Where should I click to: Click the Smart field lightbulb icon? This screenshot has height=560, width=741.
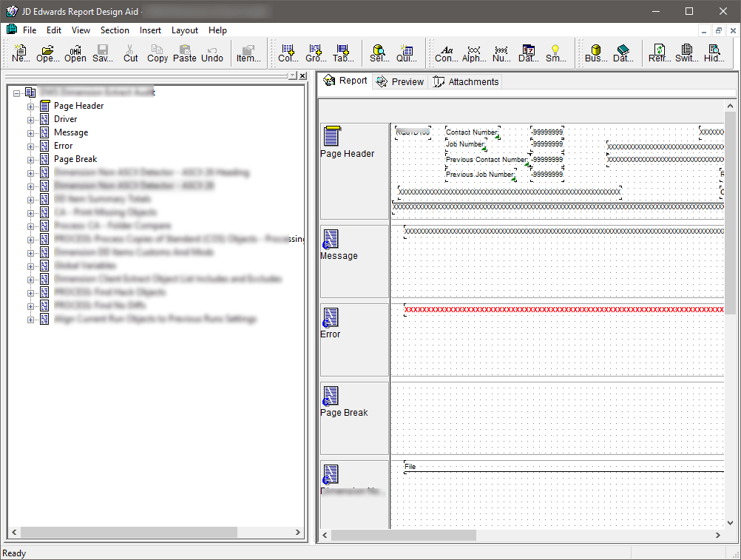pyautogui.click(x=555, y=53)
